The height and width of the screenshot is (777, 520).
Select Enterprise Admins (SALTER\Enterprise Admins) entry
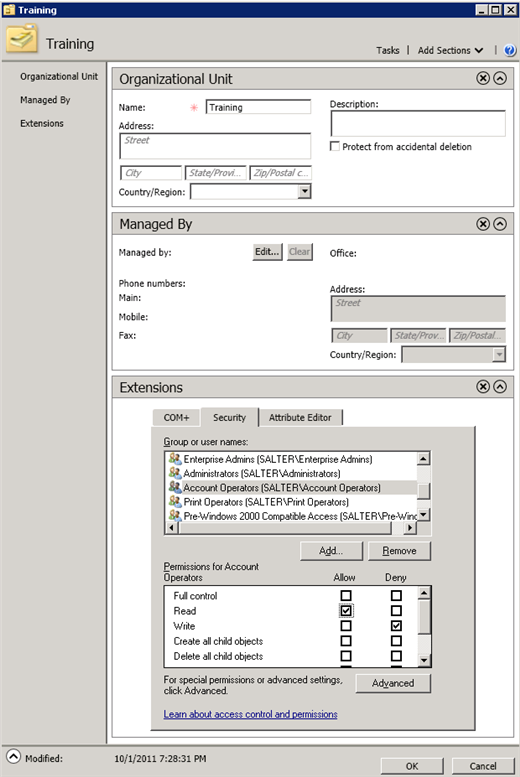tap(278, 459)
